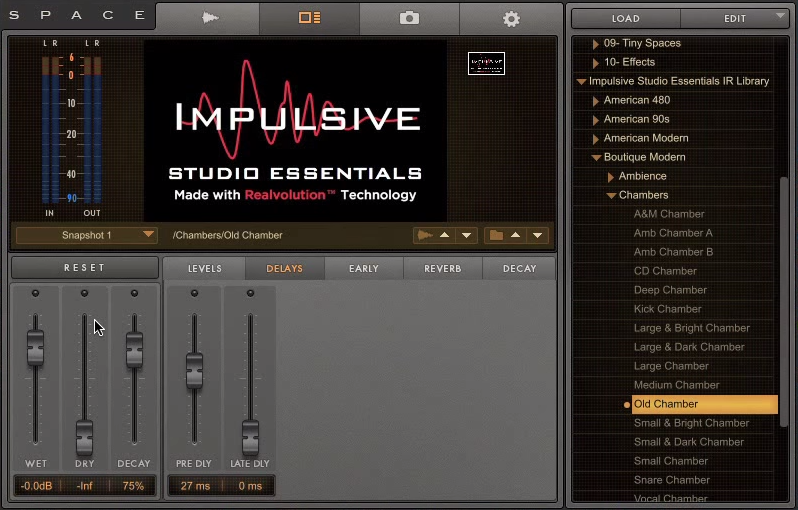
Task: Expand the American 480 folder
Action: pos(595,101)
